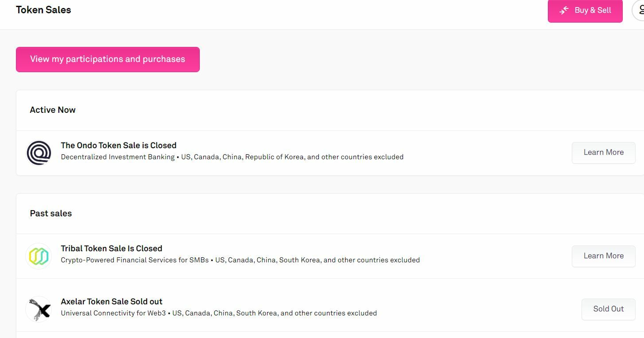Open View my participations and purchases
The height and width of the screenshot is (338, 644).
coord(108,59)
